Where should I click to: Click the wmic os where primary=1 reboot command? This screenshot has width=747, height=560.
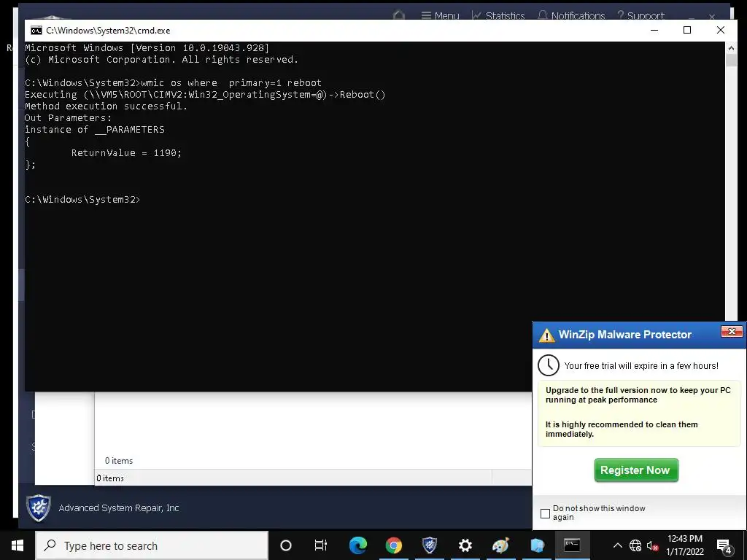point(231,83)
